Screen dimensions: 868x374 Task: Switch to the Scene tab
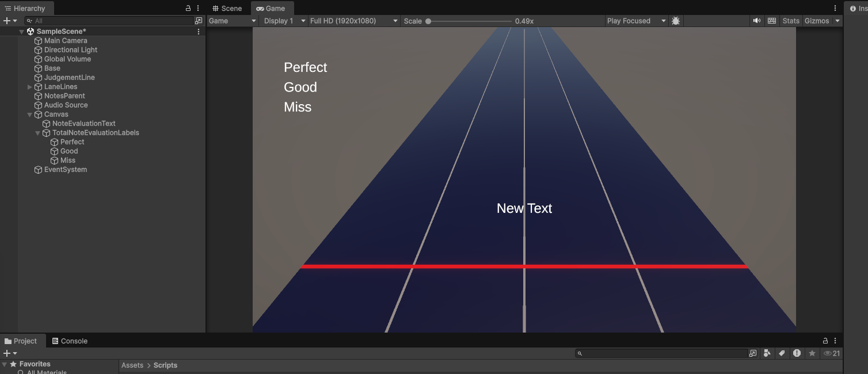tap(227, 8)
